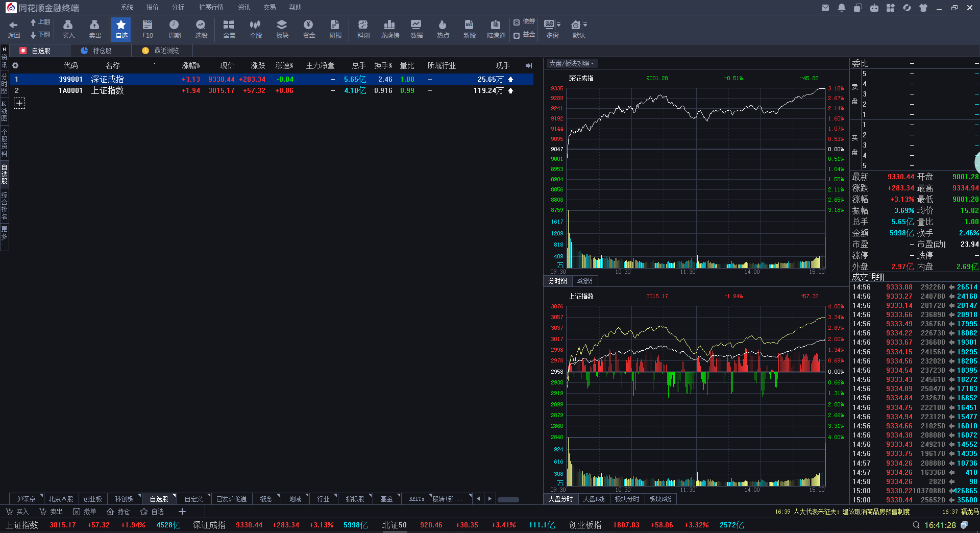Switch to the 最近浏览 tab
980x533 pixels.
pyautogui.click(x=162, y=51)
